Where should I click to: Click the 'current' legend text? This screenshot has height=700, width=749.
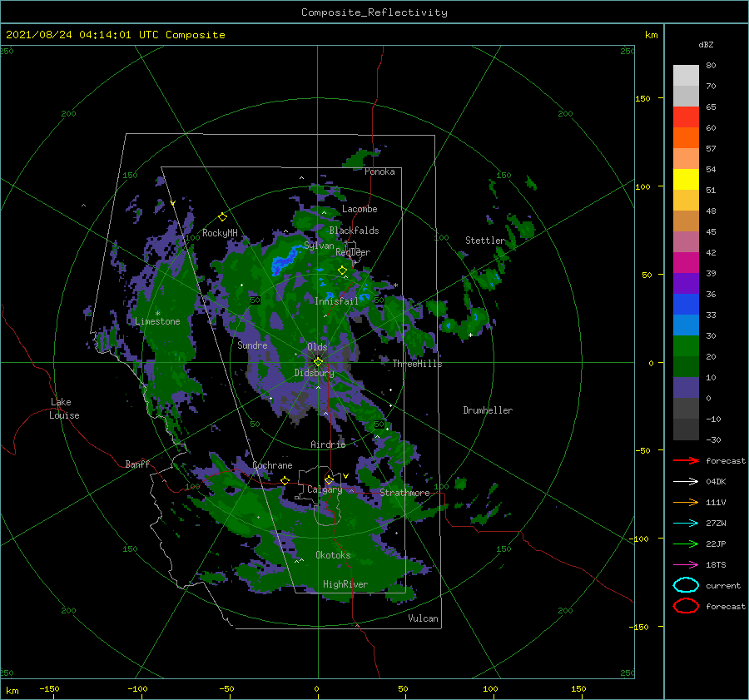pos(723,585)
